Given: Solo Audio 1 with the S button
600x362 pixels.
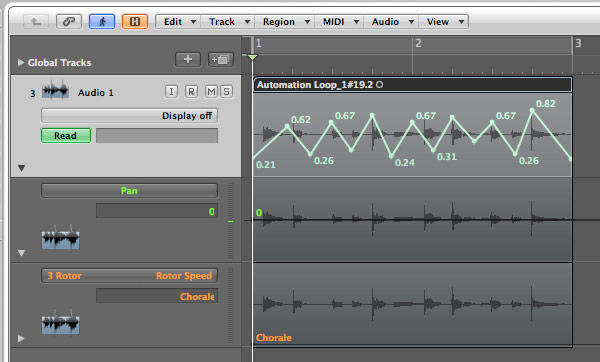Looking at the screenshot, I should point(227,91).
